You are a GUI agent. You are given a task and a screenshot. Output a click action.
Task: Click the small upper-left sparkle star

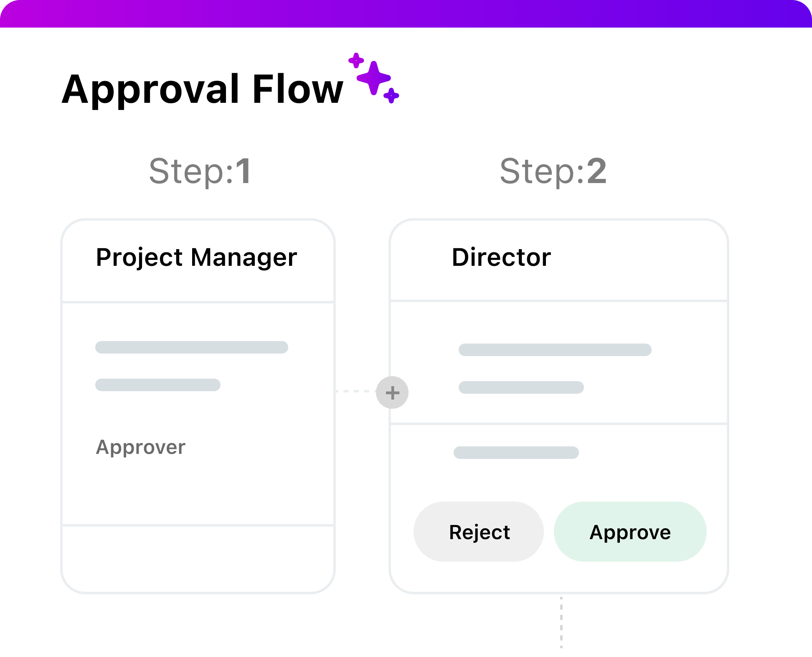(356, 61)
